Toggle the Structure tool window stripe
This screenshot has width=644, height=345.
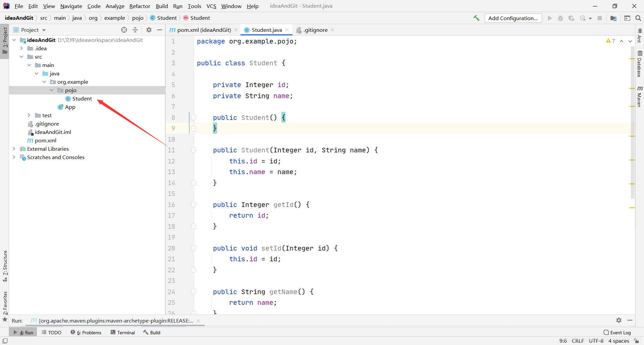5,266
